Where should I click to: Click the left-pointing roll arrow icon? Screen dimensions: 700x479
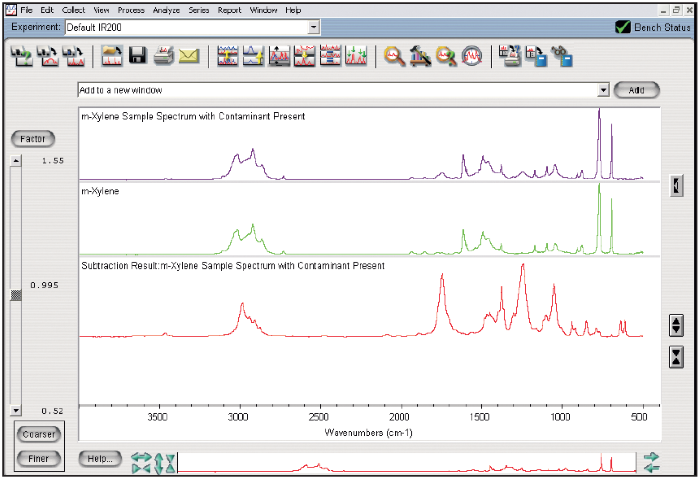[651, 467]
